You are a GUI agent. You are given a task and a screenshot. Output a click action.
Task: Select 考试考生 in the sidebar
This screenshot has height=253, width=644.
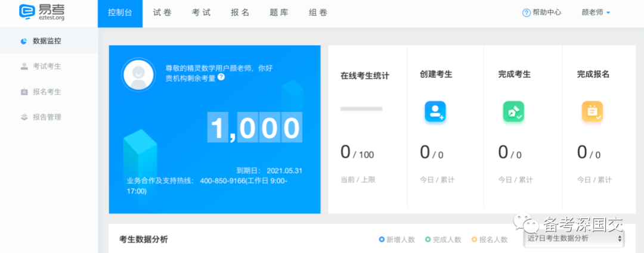click(47, 66)
